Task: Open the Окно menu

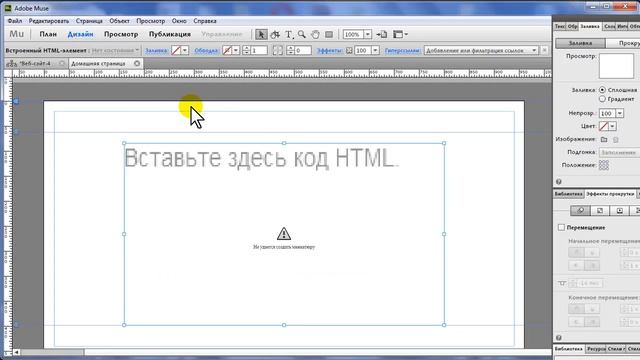Action: (179, 21)
